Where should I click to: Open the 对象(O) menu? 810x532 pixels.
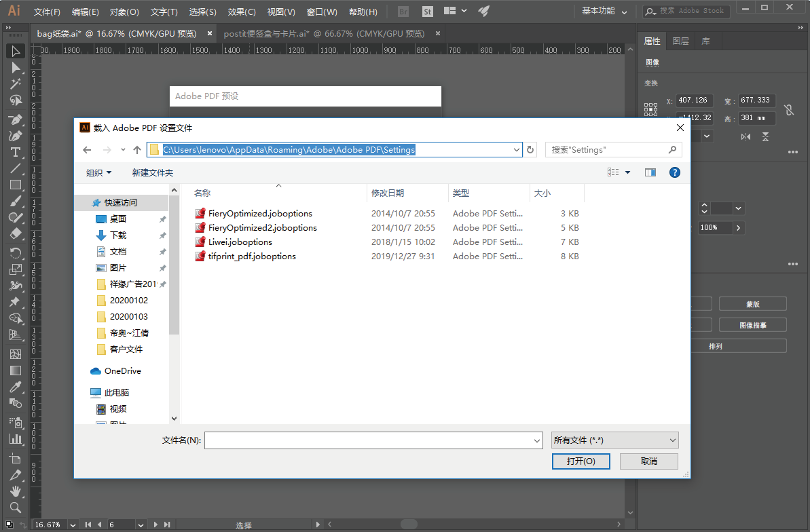(x=124, y=12)
